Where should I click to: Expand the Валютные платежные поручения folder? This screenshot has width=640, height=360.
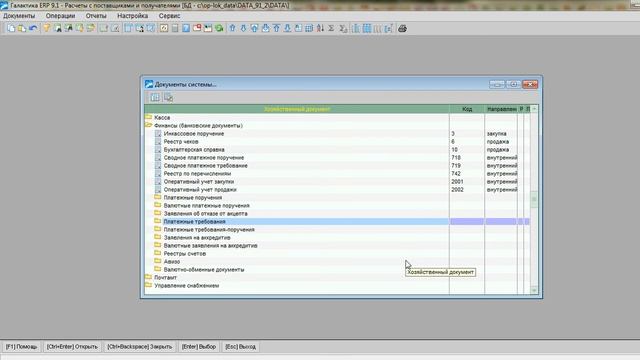click(x=158, y=205)
